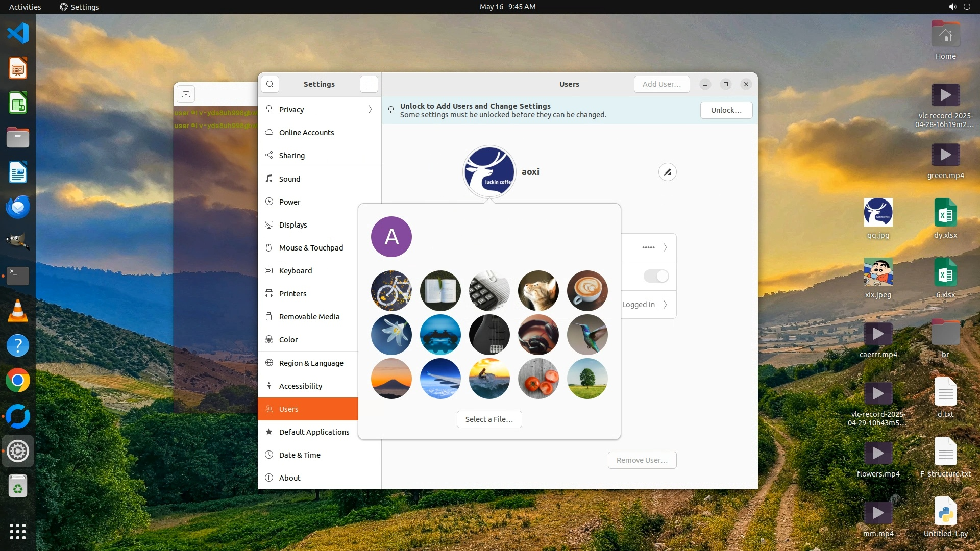Launch VLC from the dock

(x=18, y=311)
